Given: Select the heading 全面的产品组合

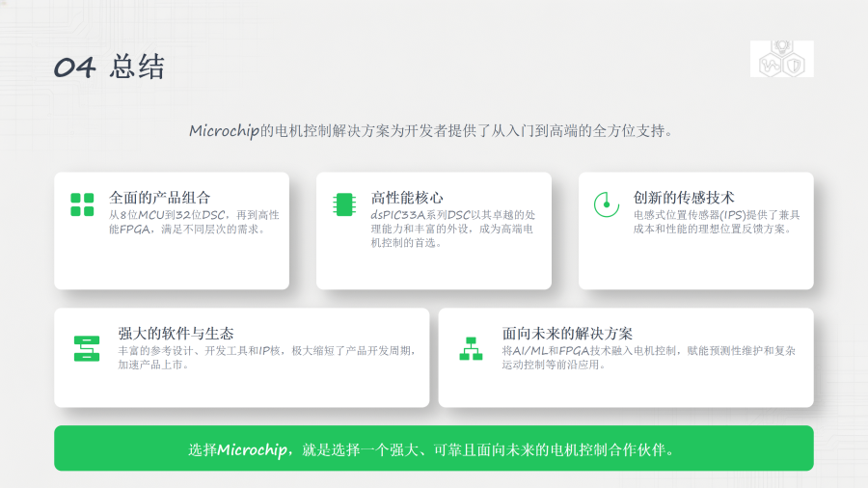Looking at the screenshot, I should (x=159, y=198).
